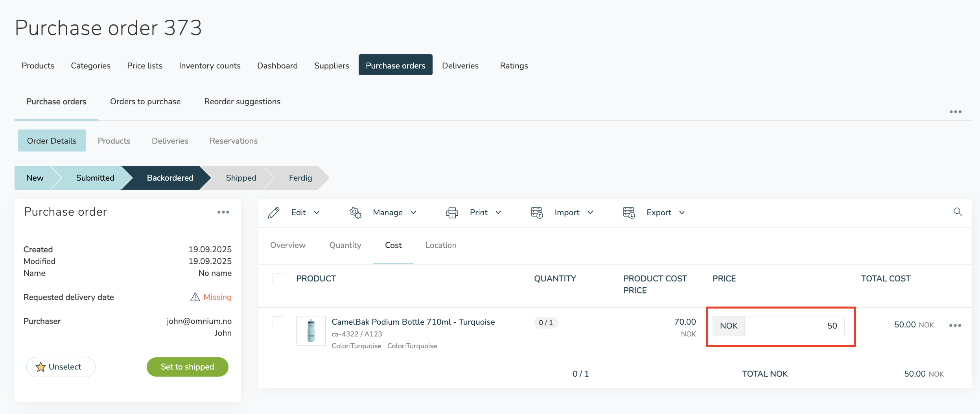The image size is (980, 414).
Task: Click the Export list icon
Action: point(629,213)
